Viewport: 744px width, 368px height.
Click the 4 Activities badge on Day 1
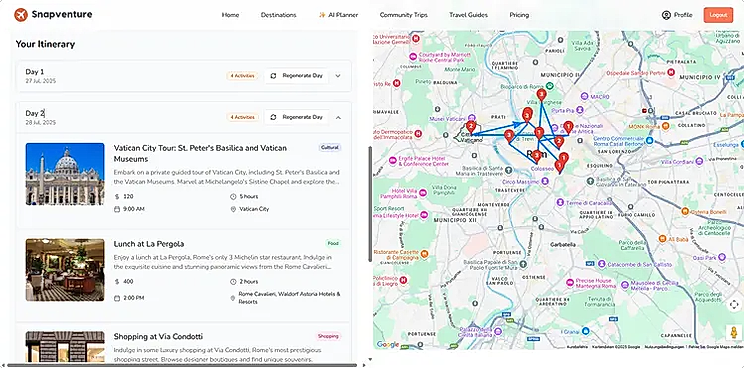point(242,76)
